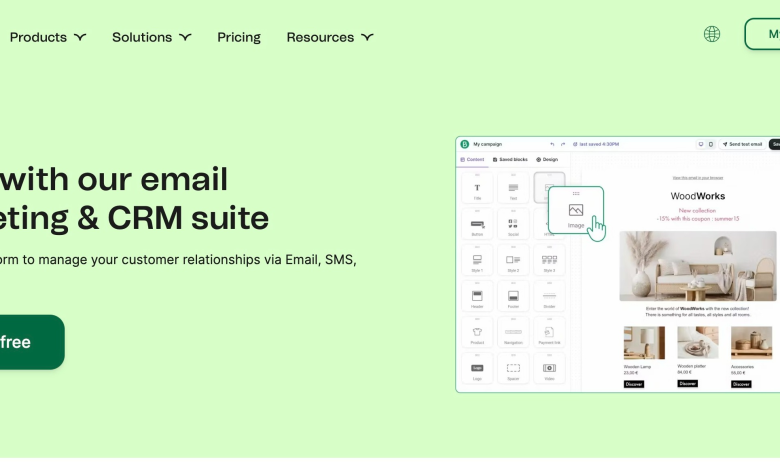Choose the Social block icon
The image size is (780, 470).
click(x=513, y=224)
